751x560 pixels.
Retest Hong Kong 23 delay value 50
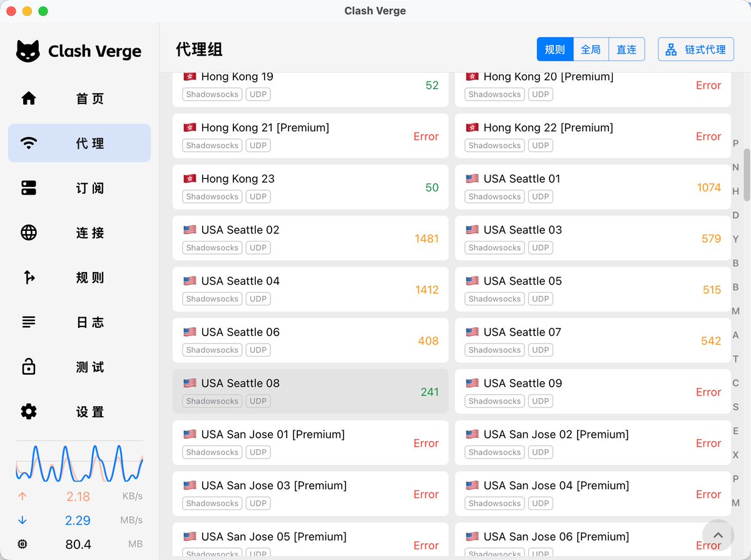pyautogui.click(x=432, y=188)
